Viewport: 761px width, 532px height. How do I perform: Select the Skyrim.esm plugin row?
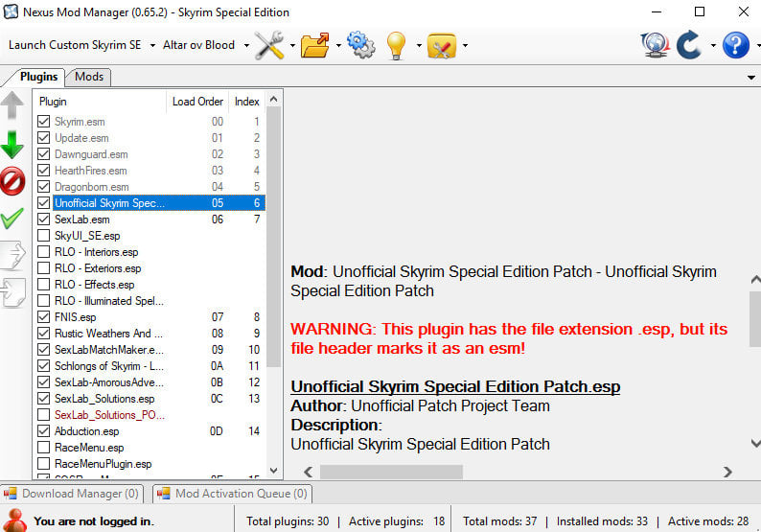click(150, 122)
